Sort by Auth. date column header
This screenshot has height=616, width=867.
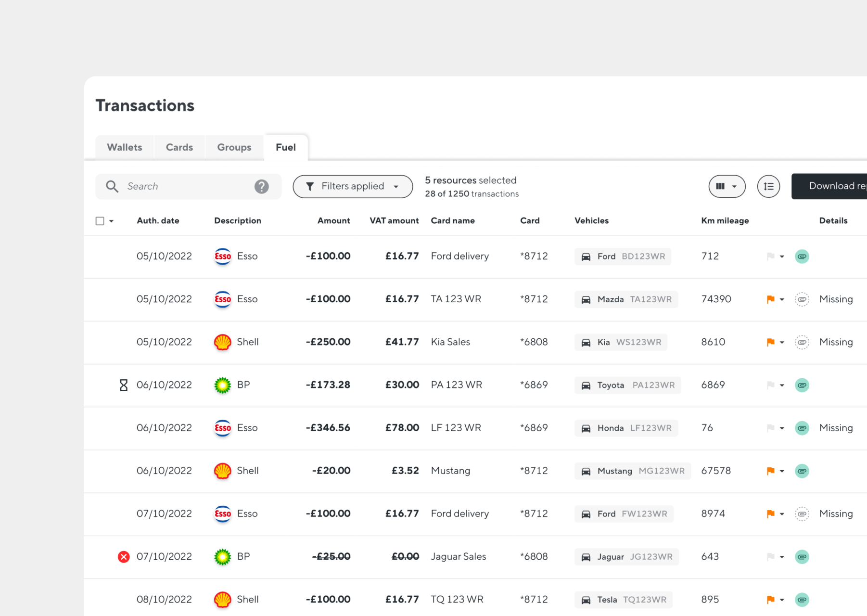(158, 221)
